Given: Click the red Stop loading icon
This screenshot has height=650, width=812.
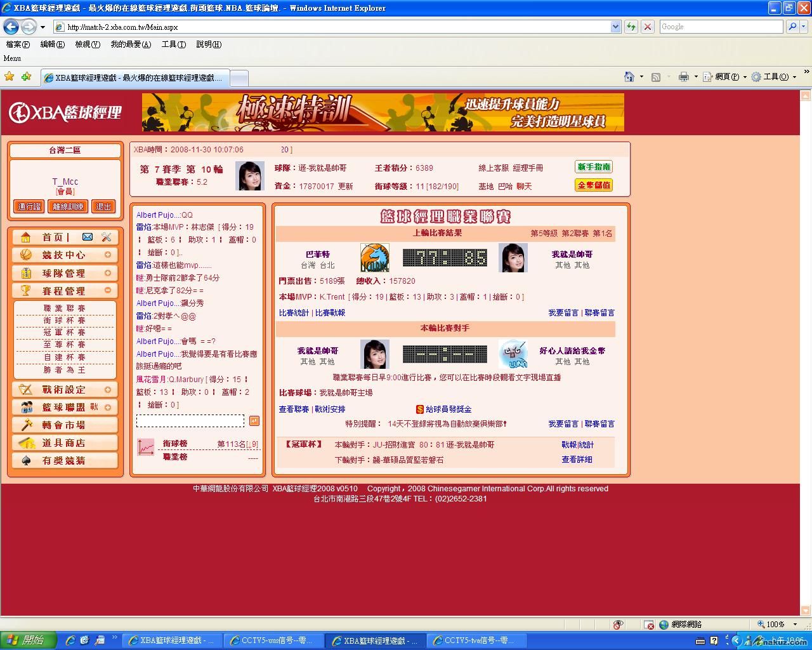Looking at the screenshot, I should (x=647, y=27).
